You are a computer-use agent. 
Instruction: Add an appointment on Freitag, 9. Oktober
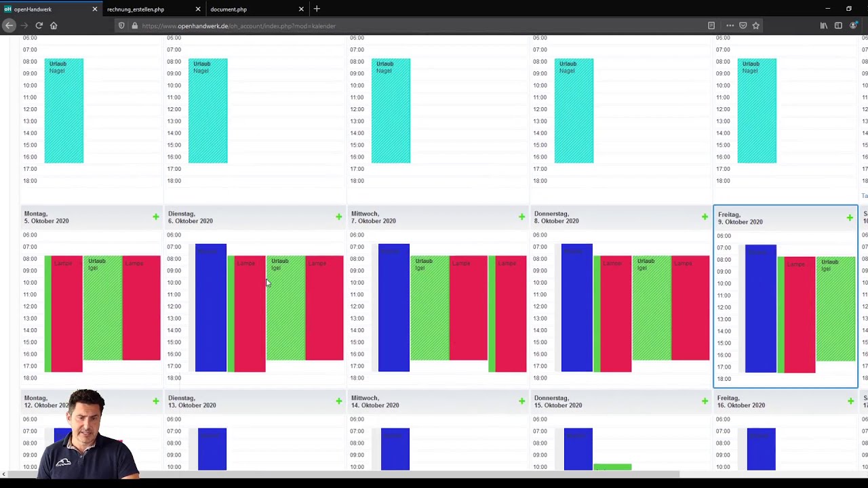pos(850,218)
